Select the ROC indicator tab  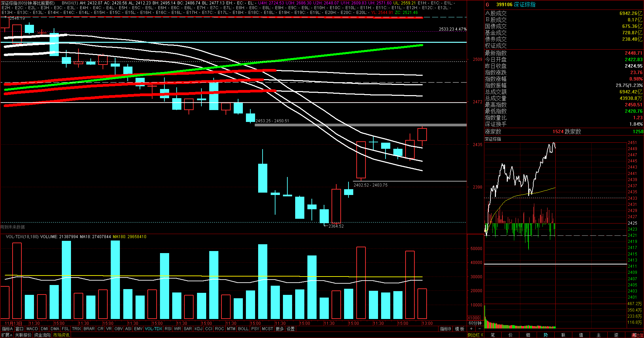[x=220, y=329]
